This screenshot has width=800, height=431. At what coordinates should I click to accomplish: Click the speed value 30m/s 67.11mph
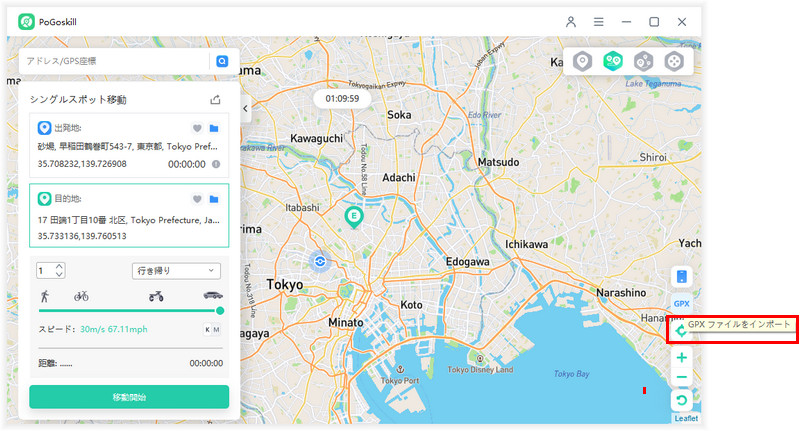tap(114, 329)
